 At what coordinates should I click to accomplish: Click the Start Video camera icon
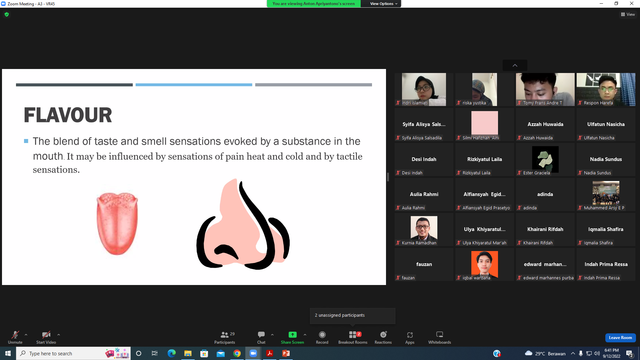pos(46,335)
